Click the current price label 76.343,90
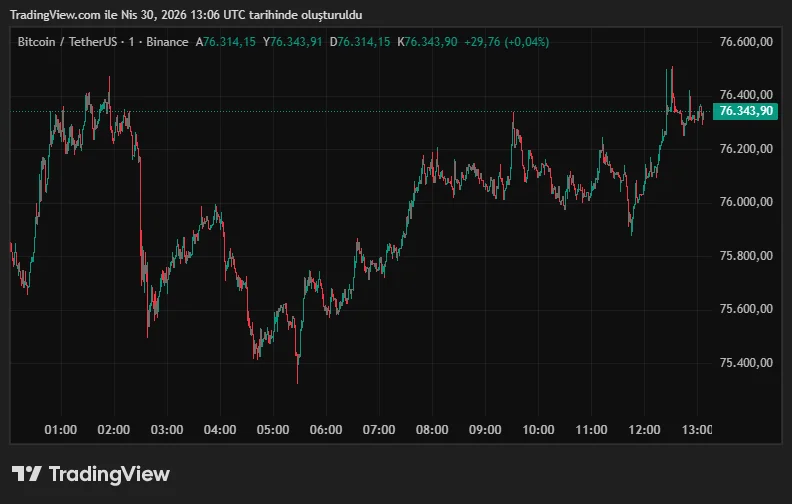Image resolution: width=792 pixels, height=504 pixels. pyautogui.click(x=745, y=111)
